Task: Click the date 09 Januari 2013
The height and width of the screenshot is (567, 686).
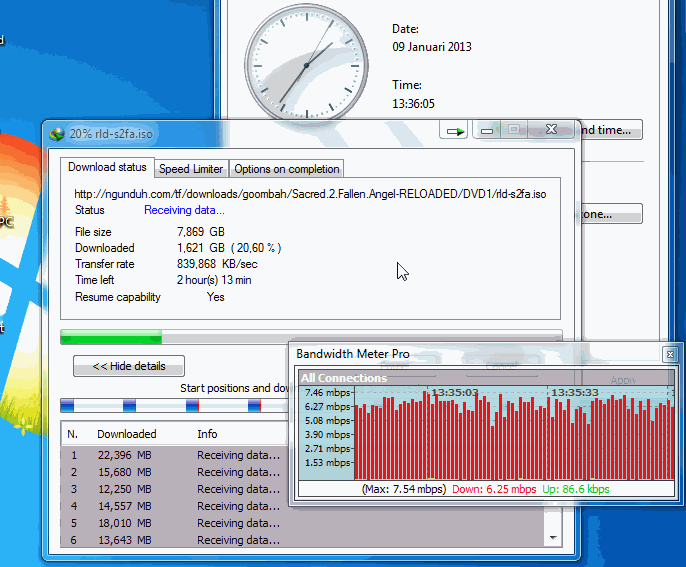Action: (432, 47)
